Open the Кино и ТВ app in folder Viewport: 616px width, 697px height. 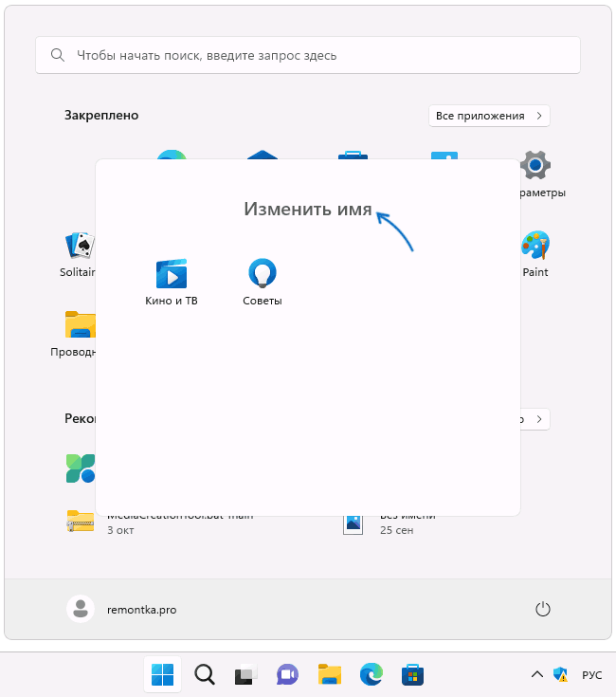pos(171,282)
